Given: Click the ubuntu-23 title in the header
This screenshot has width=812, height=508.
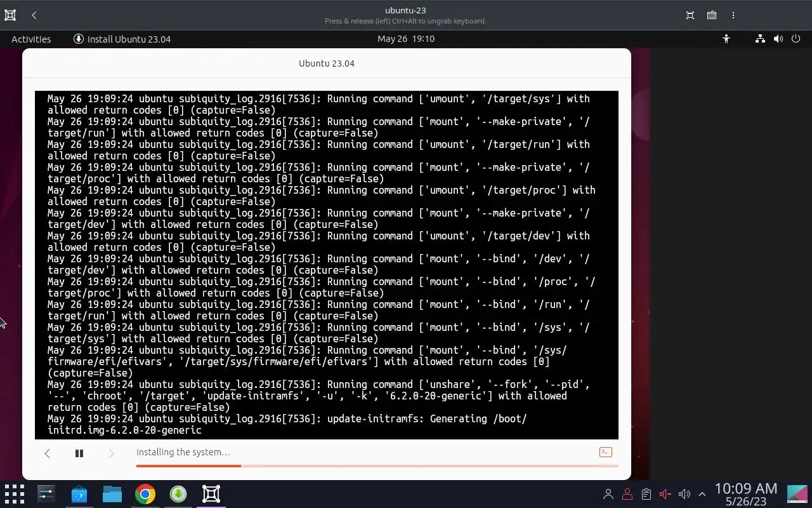Looking at the screenshot, I should [x=405, y=10].
